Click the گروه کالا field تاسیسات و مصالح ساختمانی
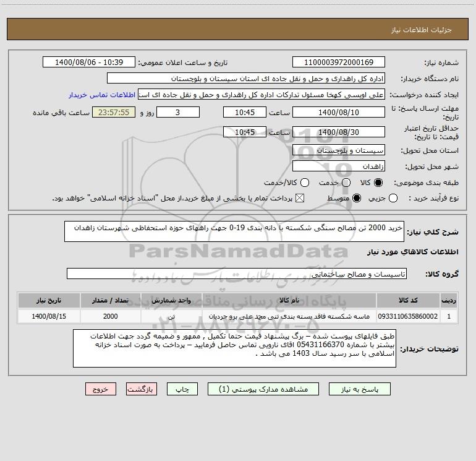Viewport: 476px width, 461px height. (x=237, y=274)
